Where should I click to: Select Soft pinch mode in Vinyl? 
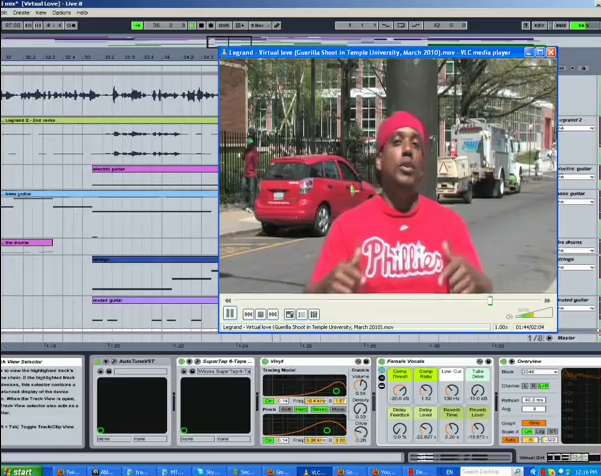[286, 409]
